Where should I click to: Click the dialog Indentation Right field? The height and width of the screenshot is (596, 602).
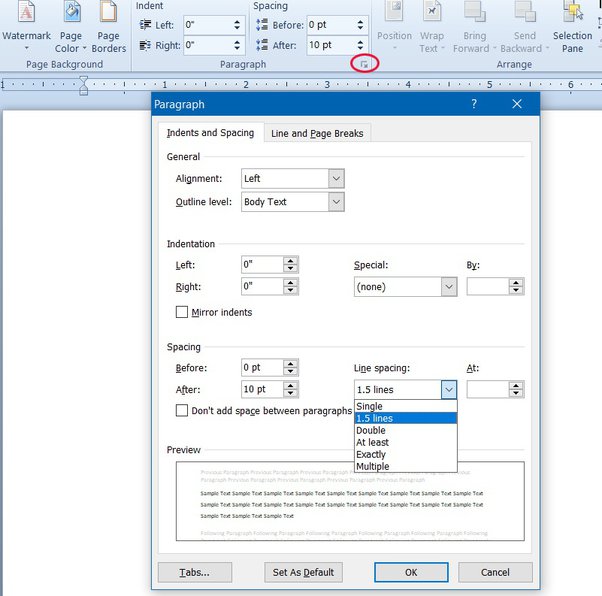[263, 286]
